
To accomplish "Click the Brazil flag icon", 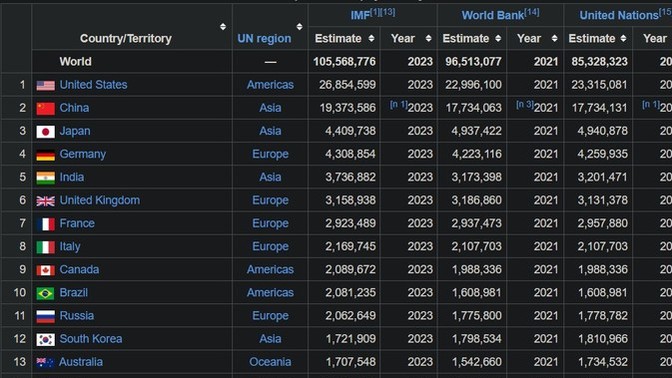I will 45,294.
